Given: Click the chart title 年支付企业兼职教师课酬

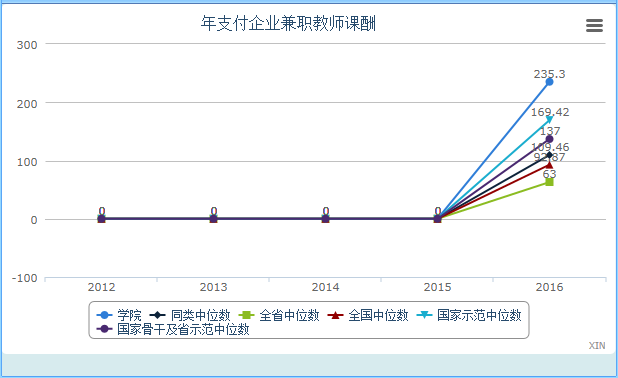Looking at the screenshot, I should [288, 24].
